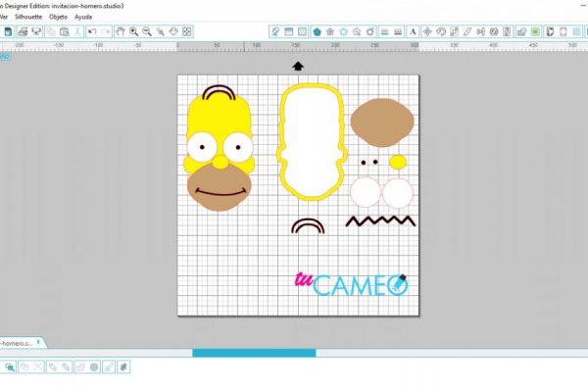This screenshot has height=392, width=588.
Task: Click the Delete X icon in bottom toolbar
Action: pyautogui.click(x=38, y=367)
